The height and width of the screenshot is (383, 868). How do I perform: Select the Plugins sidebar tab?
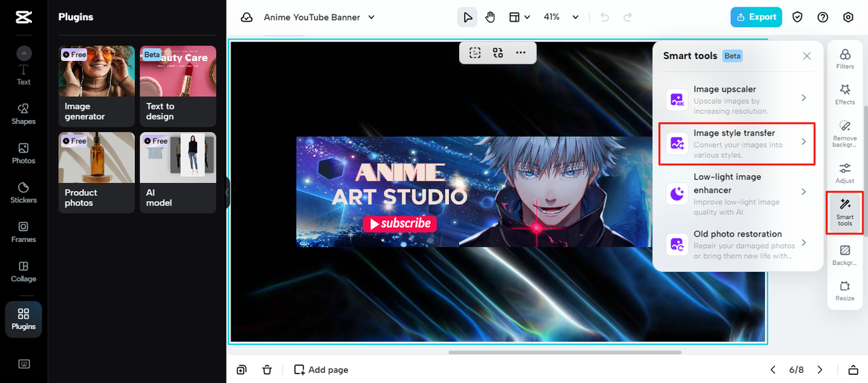tap(24, 319)
